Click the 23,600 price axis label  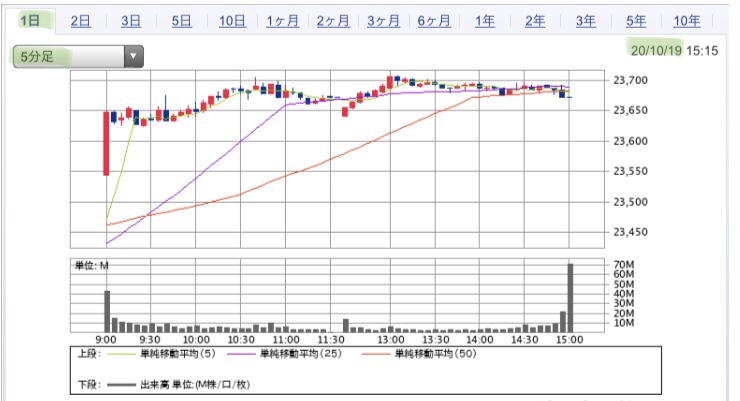631,141
